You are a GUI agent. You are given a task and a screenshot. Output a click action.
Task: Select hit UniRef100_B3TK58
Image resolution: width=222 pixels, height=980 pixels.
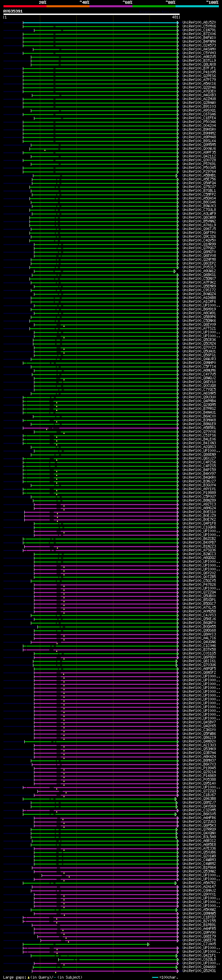coord(199,649)
